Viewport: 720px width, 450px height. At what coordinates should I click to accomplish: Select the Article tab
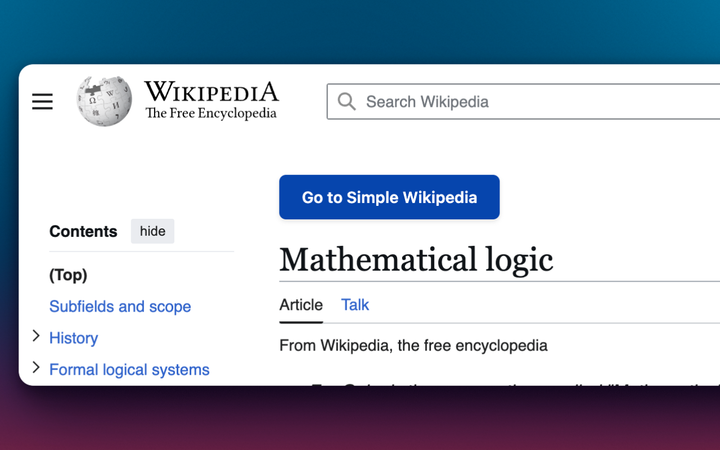(x=301, y=305)
